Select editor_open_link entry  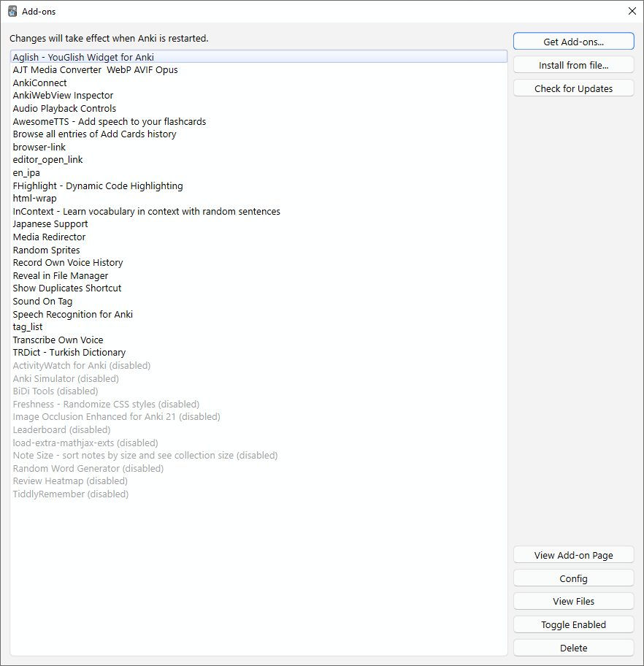[258, 160]
